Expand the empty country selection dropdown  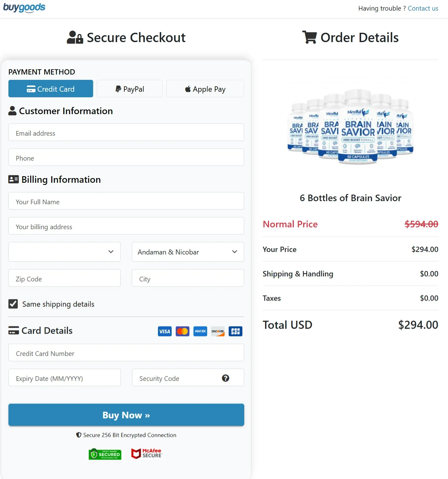coord(64,252)
